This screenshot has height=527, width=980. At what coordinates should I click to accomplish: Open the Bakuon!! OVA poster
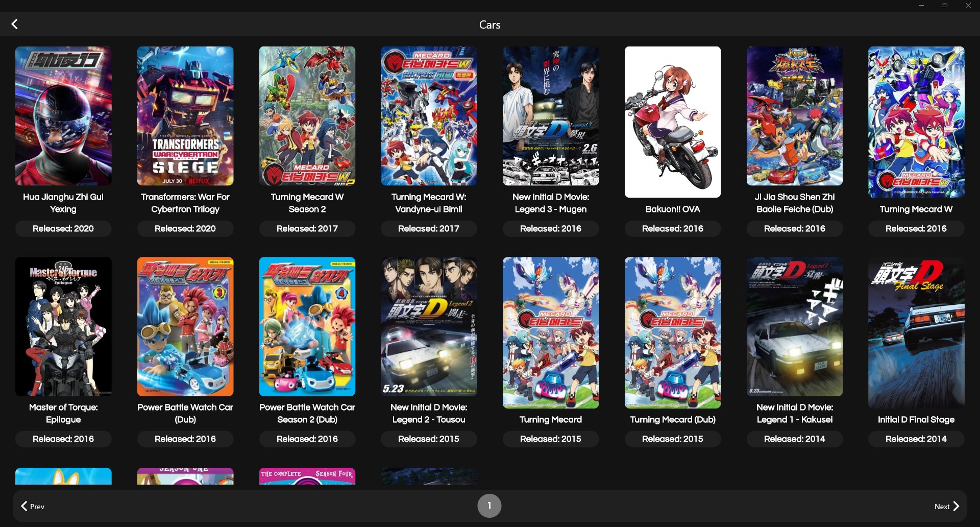tap(673, 122)
